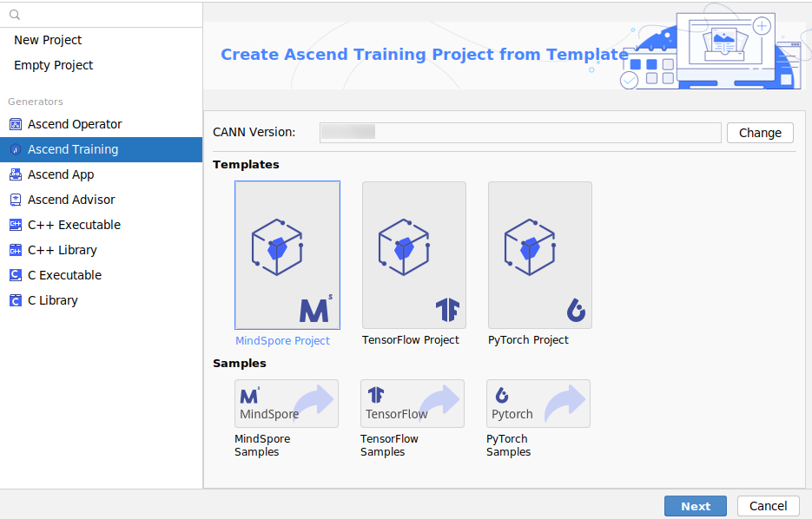Click the PyTorch Project label
The image size is (812, 519).
pos(528,340)
